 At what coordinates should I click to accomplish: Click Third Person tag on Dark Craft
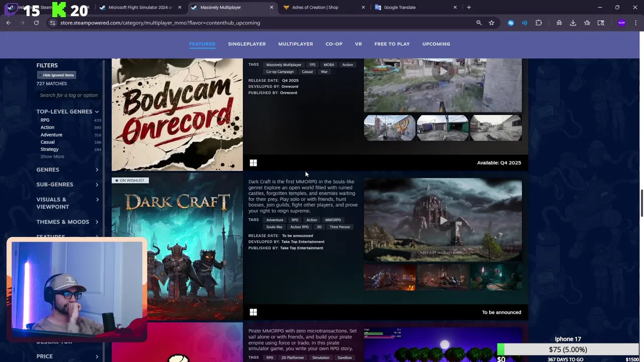(340, 227)
